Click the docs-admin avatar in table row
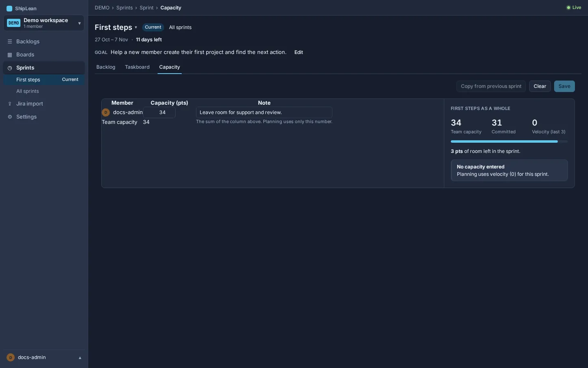This screenshot has width=588, height=368. (106, 112)
